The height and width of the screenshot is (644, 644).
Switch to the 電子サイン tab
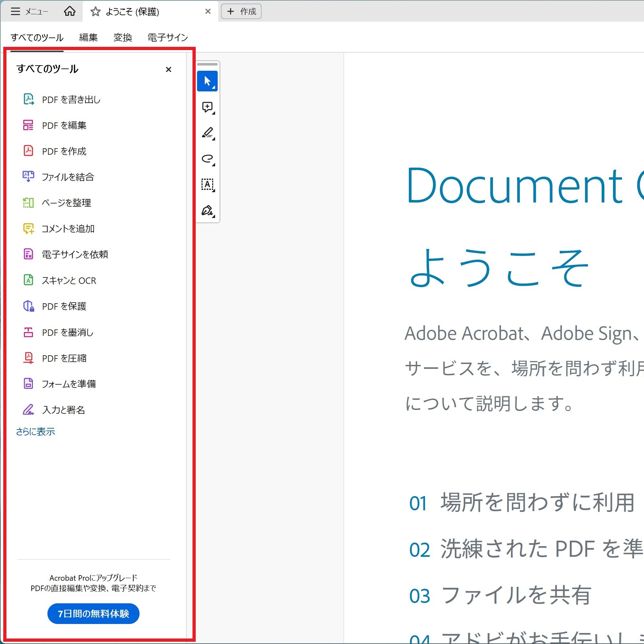click(168, 37)
